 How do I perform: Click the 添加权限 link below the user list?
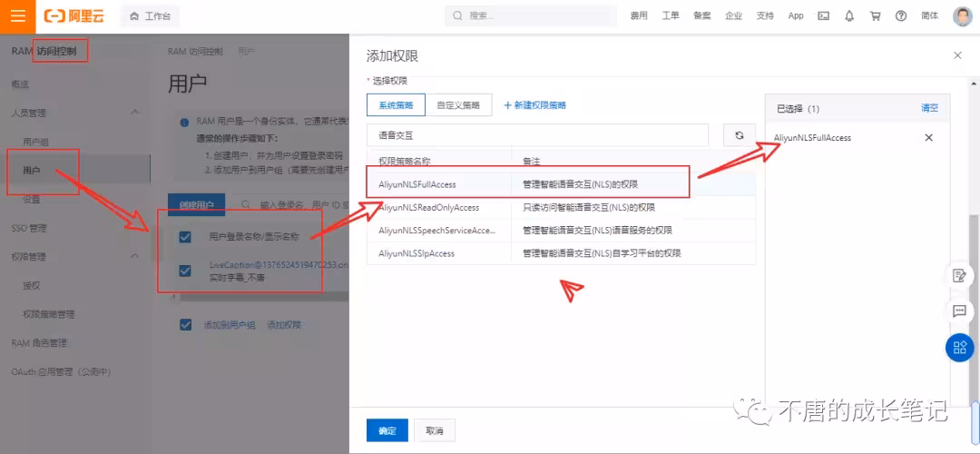[284, 324]
